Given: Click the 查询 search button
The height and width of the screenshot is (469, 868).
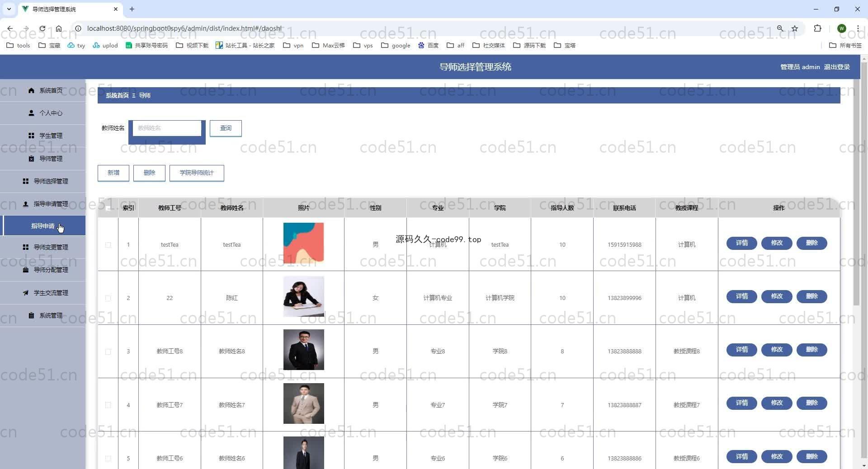Looking at the screenshot, I should click(226, 128).
